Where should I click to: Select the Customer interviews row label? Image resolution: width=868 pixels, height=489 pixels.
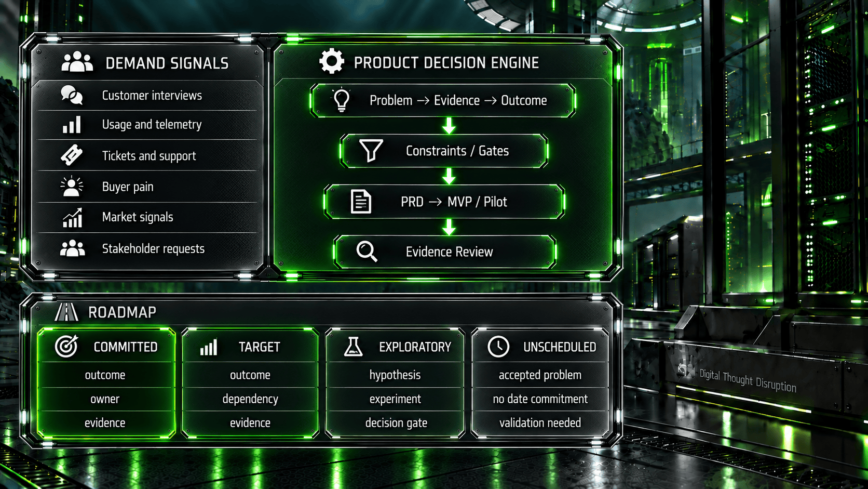click(x=152, y=96)
